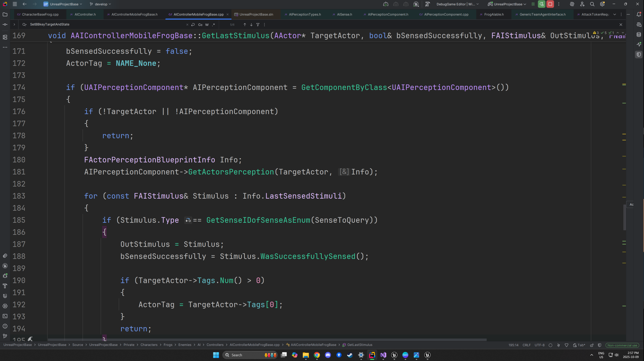The width and height of the screenshot is (644, 361).
Task: Show hidden editor tabs chevron
Action: click(x=614, y=14)
